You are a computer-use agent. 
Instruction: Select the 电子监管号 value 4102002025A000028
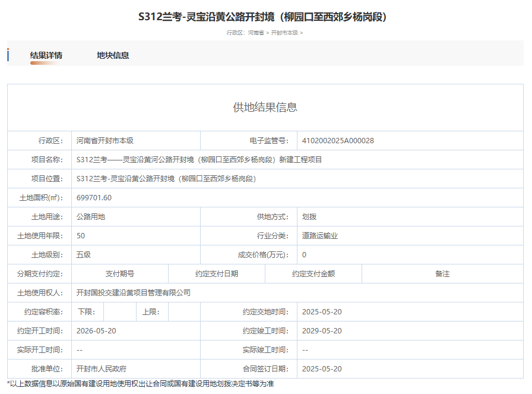click(338, 141)
